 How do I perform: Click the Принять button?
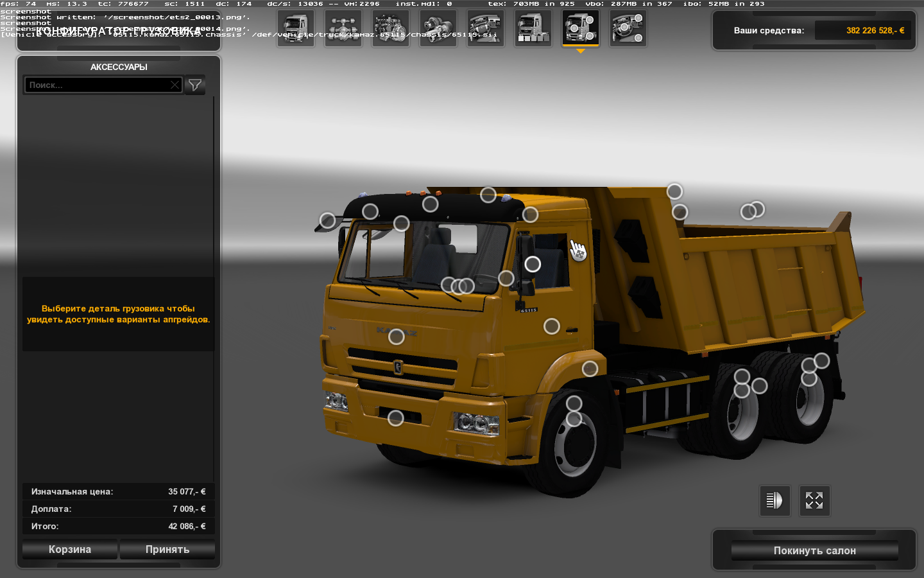167,550
